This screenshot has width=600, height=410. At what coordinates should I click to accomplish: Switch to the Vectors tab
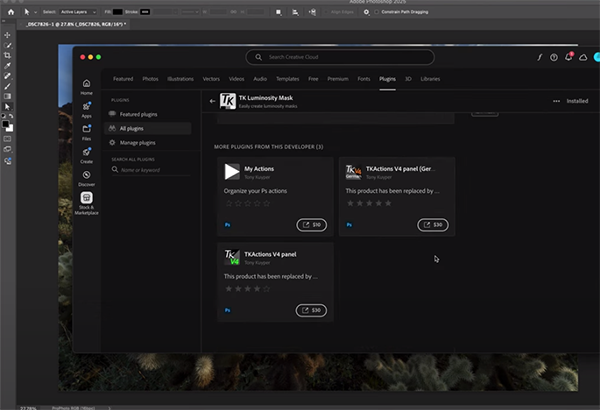coord(211,79)
